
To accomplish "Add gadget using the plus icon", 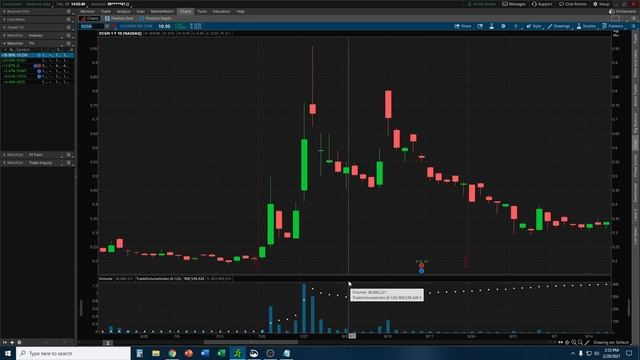I will coord(12,342).
